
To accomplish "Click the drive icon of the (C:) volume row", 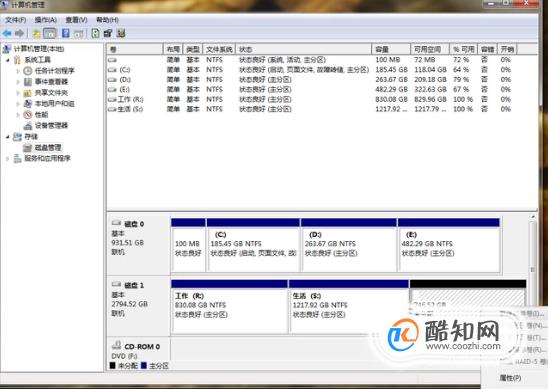I will tap(112, 70).
